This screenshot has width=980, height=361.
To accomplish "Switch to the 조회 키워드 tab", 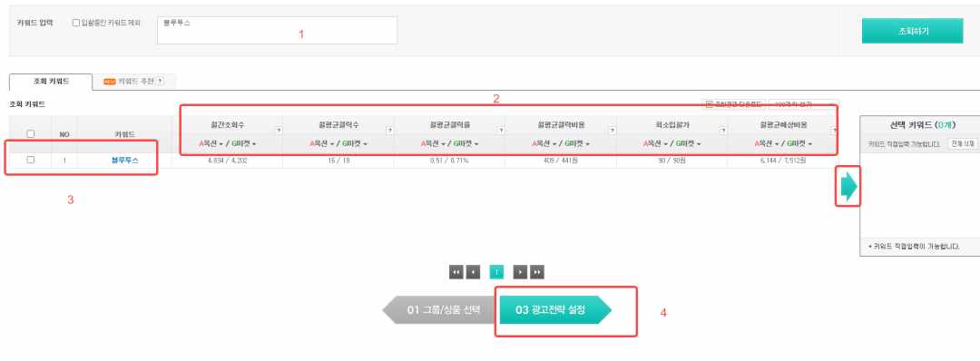I will pos(51,82).
